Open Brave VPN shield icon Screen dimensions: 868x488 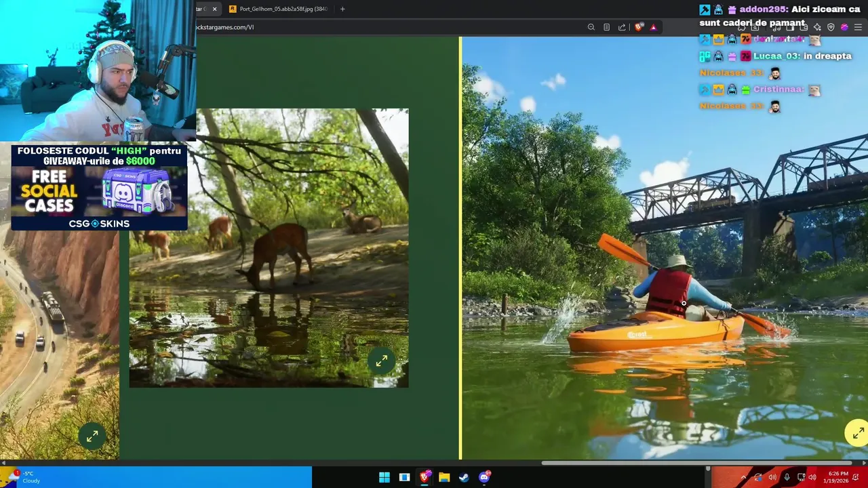click(831, 27)
